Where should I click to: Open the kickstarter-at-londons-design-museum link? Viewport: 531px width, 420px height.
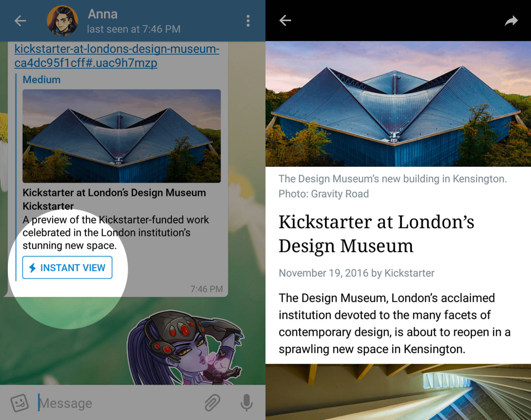pos(117,56)
